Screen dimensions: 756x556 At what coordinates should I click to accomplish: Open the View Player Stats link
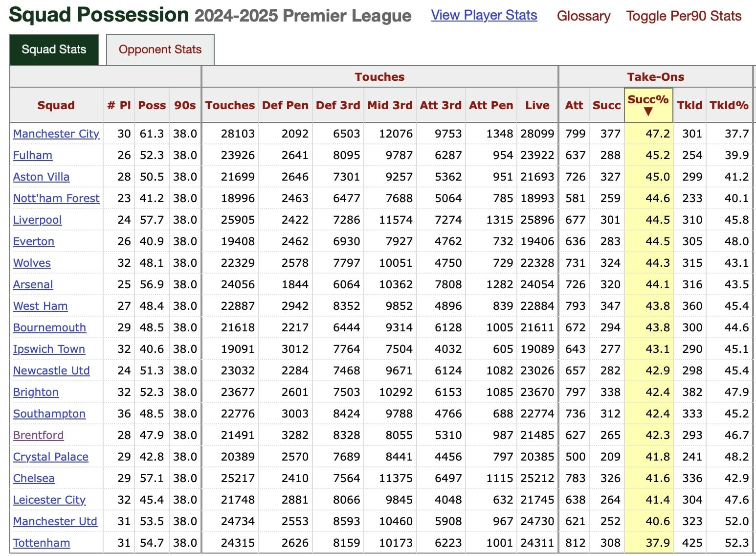coord(484,15)
